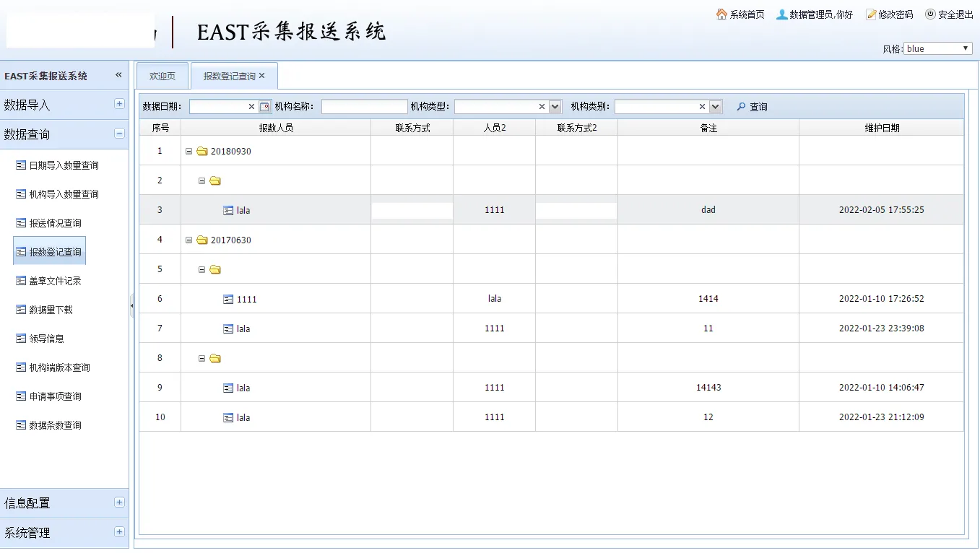
Task: Collapse the 20180930 tree node
Action: coord(189,152)
